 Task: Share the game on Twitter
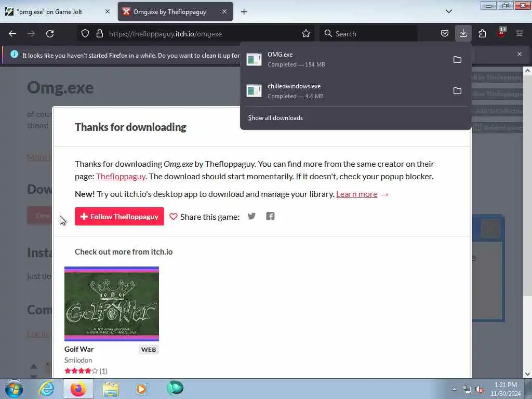(251, 217)
